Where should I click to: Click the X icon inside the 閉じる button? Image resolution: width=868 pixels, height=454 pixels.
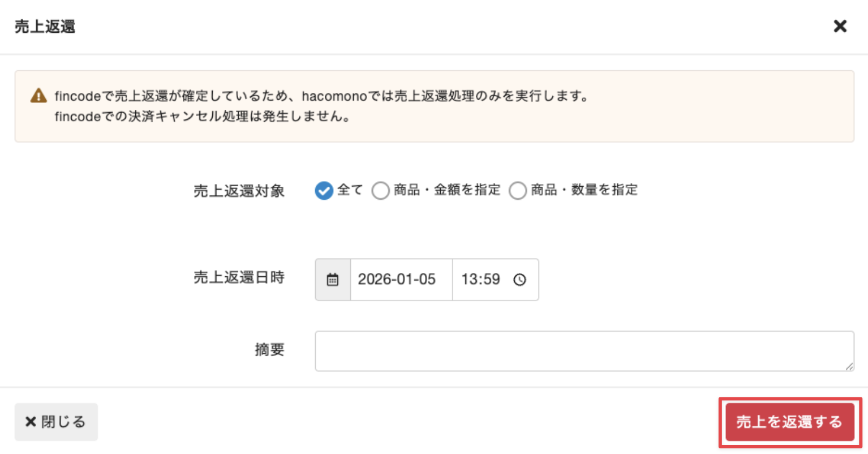click(x=30, y=421)
